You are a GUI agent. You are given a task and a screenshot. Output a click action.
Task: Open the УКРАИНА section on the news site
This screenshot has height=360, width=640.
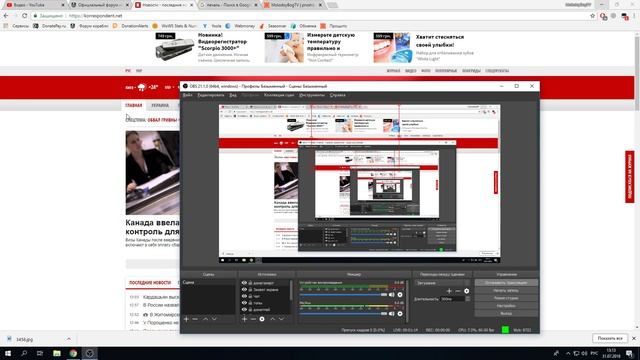[x=160, y=105]
